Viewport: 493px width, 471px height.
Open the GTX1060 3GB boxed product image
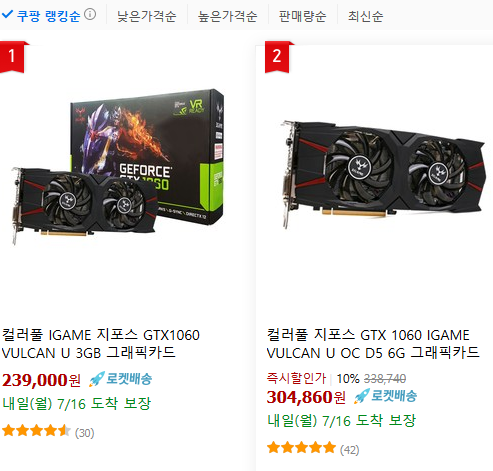tap(117, 167)
